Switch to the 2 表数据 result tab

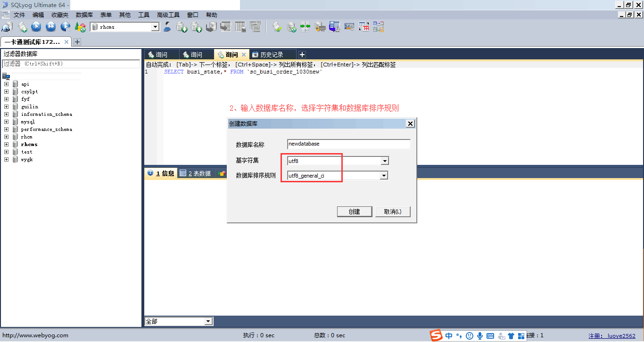pos(195,173)
